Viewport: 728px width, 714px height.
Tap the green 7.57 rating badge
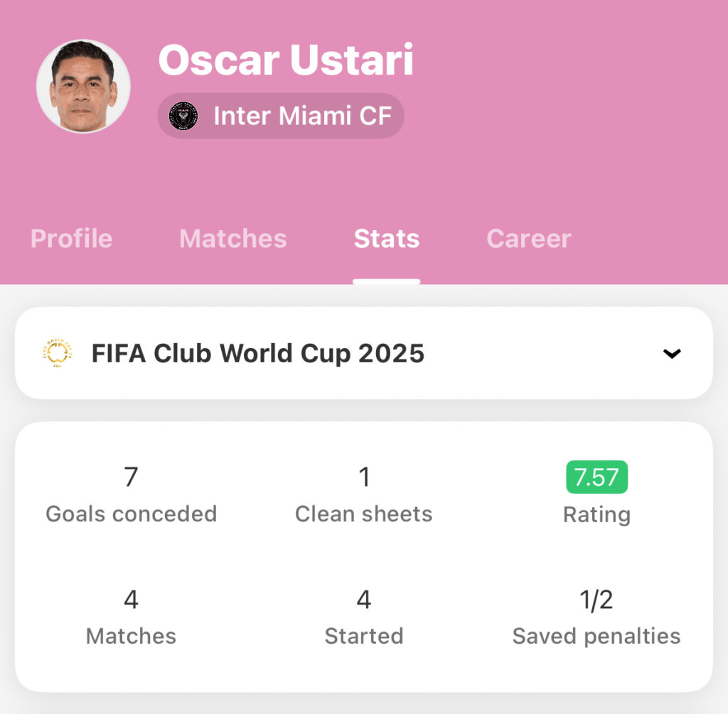pos(596,477)
